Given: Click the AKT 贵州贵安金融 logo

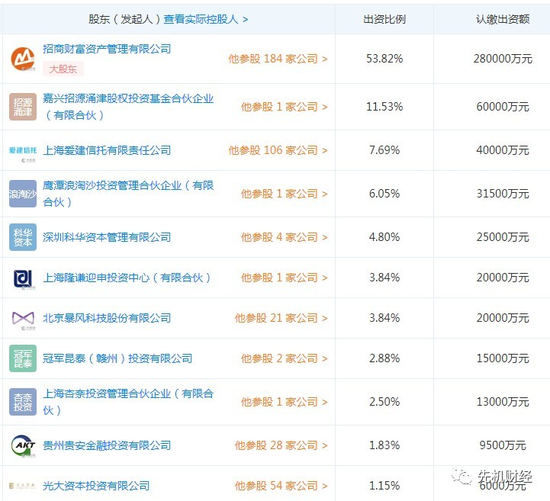Looking at the screenshot, I should click(x=23, y=446).
